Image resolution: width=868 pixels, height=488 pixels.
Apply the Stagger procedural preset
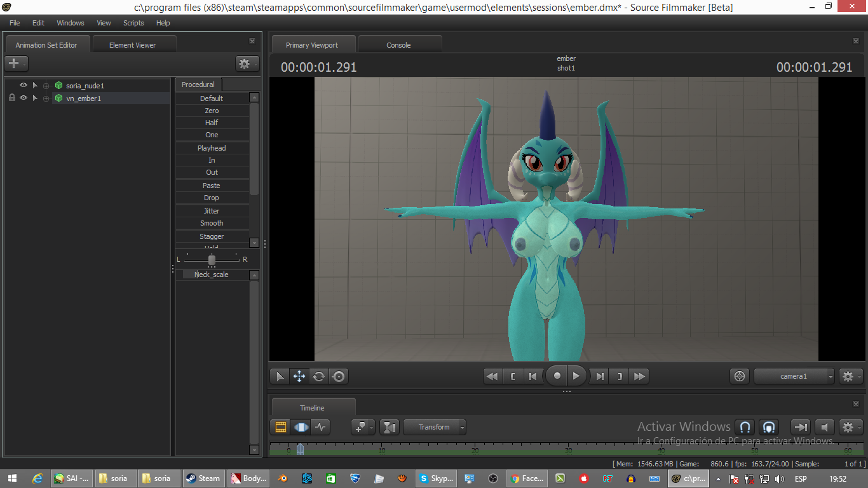(x=212, y=236)
